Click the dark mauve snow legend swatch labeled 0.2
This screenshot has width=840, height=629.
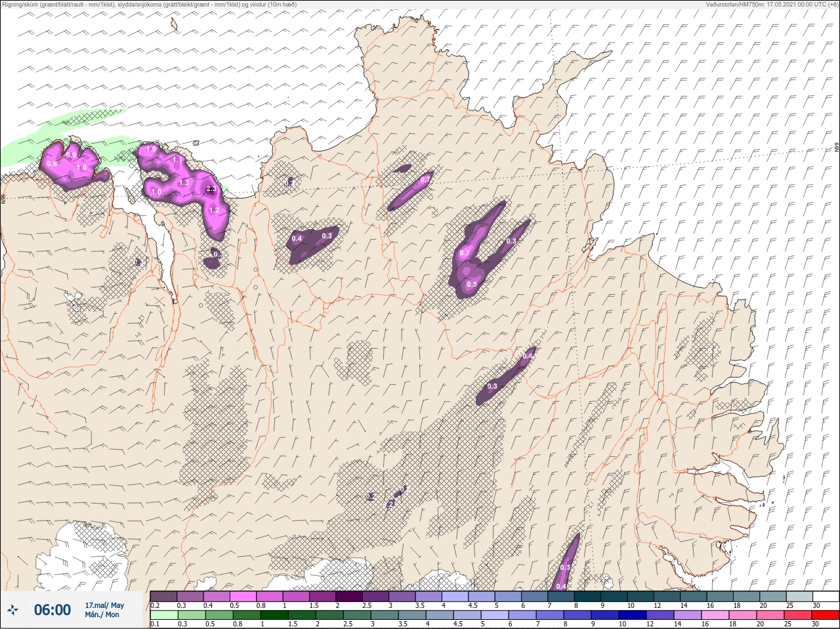pos(163,596)
